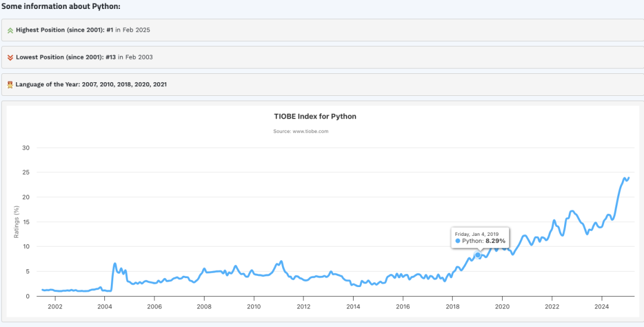Click the 2010 x-axis label
This screenshot has width=644, height=327.
click(254, 306)
